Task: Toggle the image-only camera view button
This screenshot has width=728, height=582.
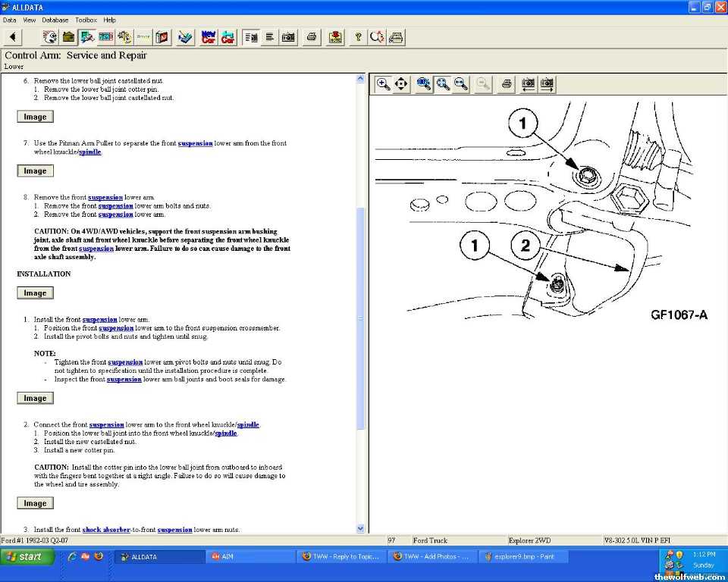Action: (x=288, y=36)
